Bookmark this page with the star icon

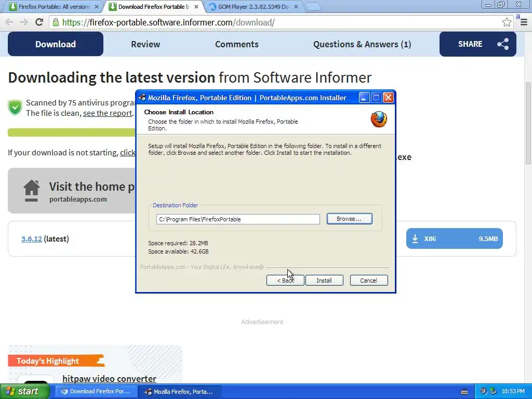click(507, 22)
